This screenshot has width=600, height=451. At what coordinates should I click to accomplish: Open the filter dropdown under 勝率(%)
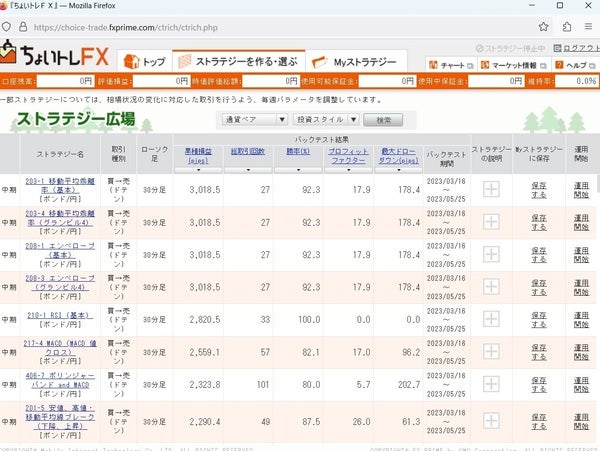[x=298, y=170]
